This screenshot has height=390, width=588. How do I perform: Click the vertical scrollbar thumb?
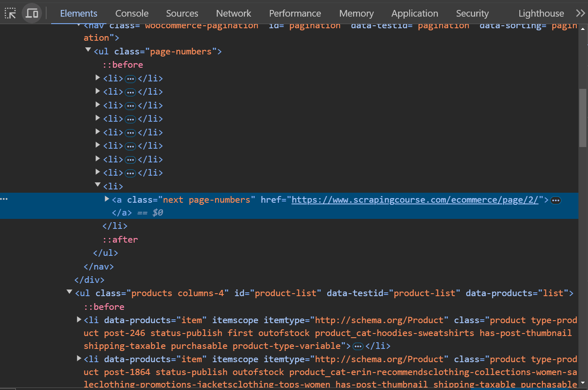point(583,118)
